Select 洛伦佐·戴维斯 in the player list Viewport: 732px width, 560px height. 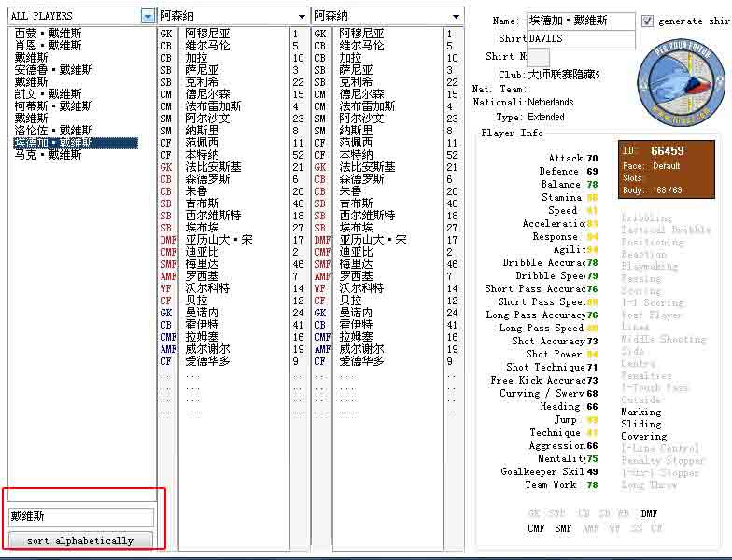click(54, 131)
